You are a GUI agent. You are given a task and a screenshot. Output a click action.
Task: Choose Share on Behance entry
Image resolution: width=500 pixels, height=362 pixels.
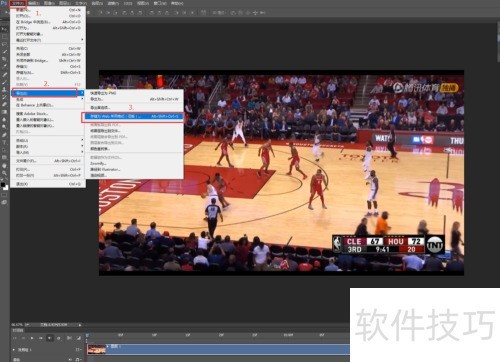click(48, 105)
